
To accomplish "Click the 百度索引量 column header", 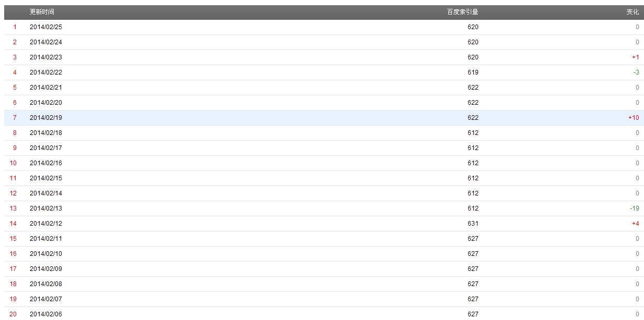I will (463, 12).
